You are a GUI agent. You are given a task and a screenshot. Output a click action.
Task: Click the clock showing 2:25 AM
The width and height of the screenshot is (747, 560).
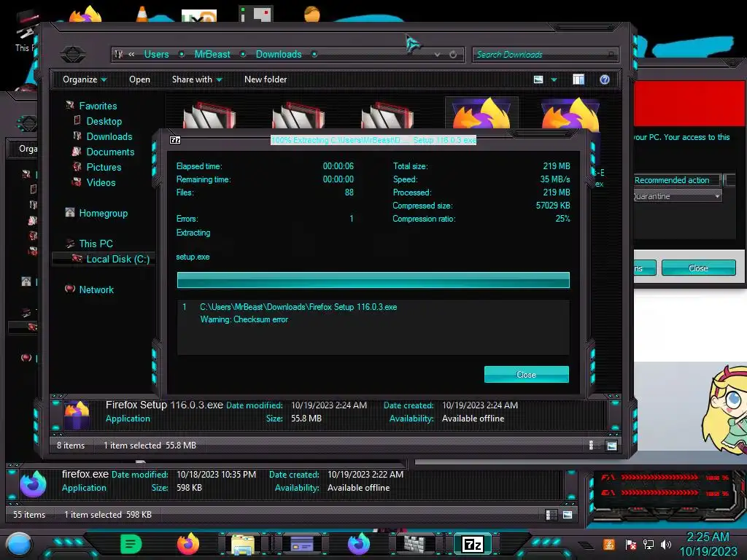[x=708, y=537]
